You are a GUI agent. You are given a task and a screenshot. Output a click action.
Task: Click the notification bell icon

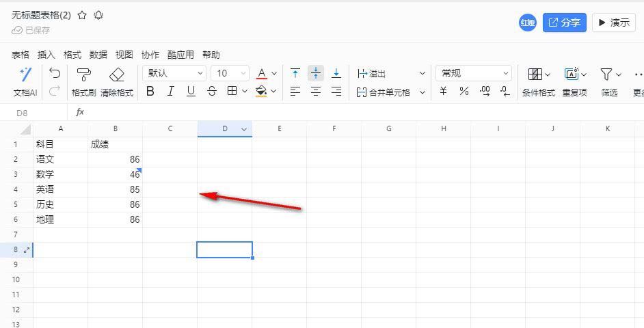pyautogui.click(x=98, y=15)
